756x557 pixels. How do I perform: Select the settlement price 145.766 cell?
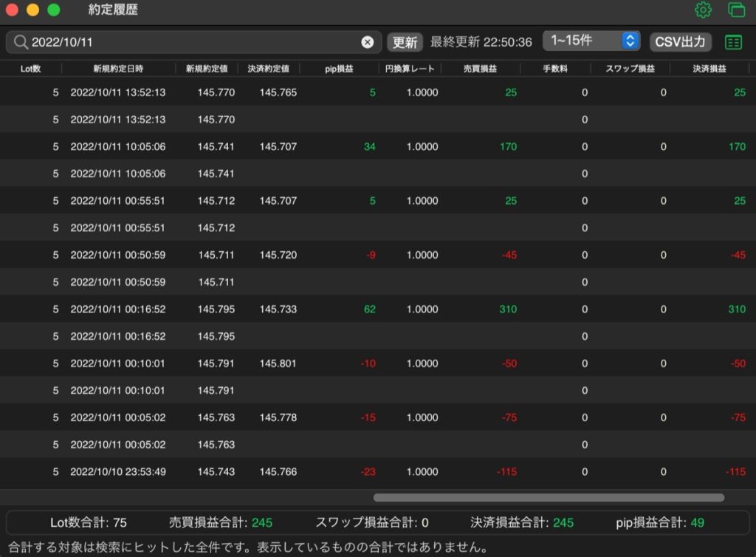[x=278, y=471]
